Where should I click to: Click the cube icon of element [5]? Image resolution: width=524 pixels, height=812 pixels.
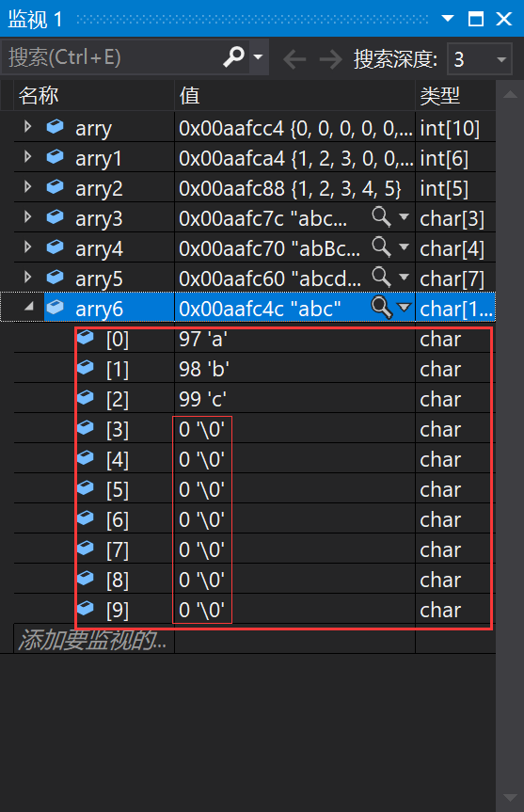86,487
